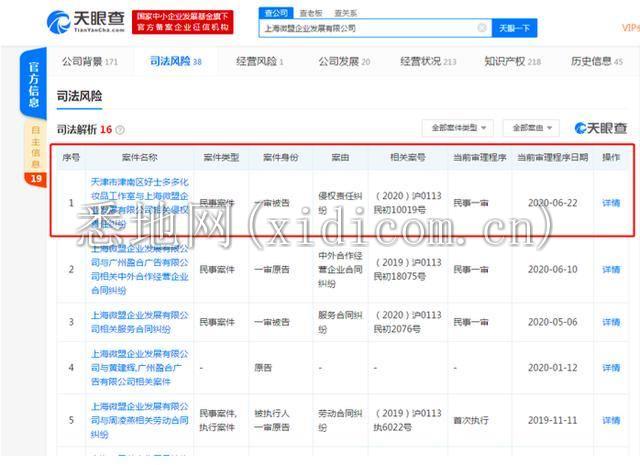Click the 案件名称 column header
640x465 pixels.
click(140, 157)
